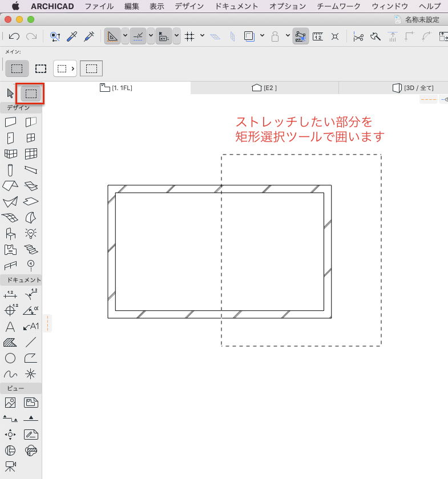Select the Object chair tool
Image resolution: width=448 pixels, height=479 pixels.
point(10,234)
